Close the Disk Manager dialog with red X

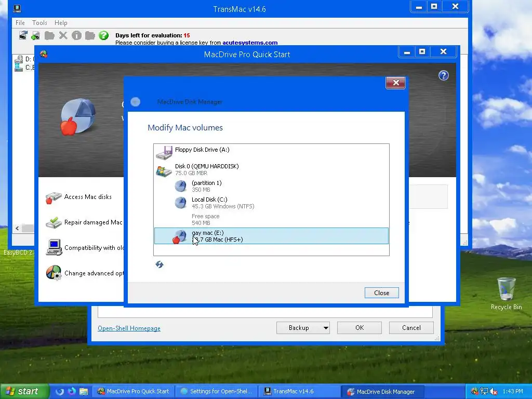[395, 83]
